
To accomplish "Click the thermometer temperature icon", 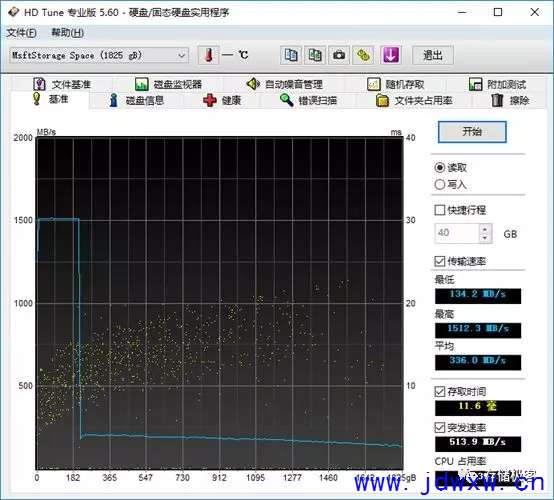I will point(208,55).
